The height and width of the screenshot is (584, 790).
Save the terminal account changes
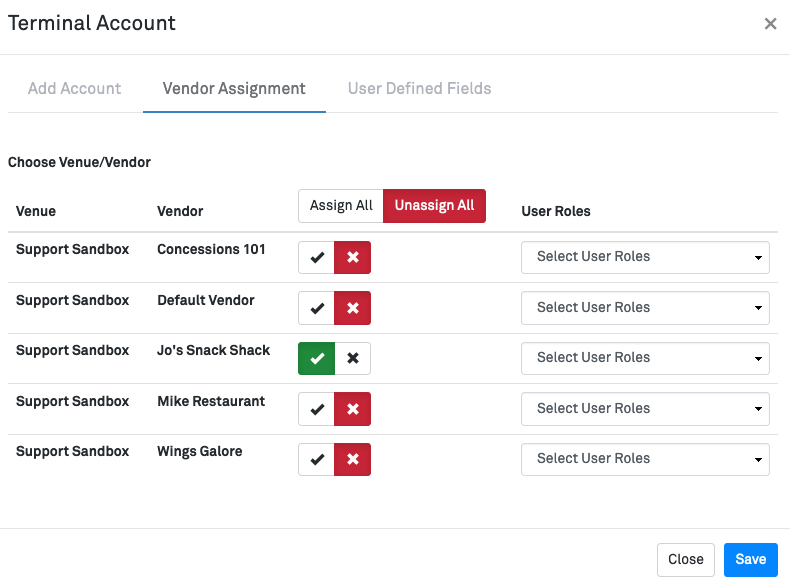pyautogui.click(x=750, y=560)
